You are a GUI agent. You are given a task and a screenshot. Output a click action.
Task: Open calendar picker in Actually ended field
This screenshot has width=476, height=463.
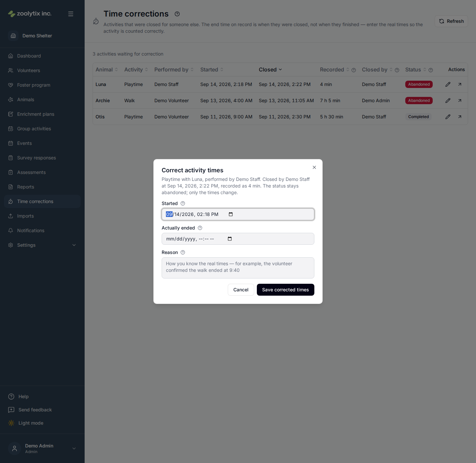(x=230, y=239)
